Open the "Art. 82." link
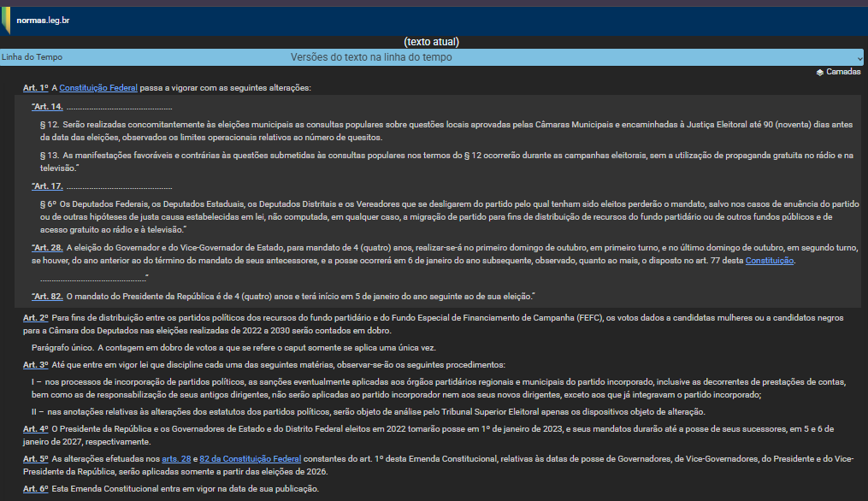 pos(48,297)
